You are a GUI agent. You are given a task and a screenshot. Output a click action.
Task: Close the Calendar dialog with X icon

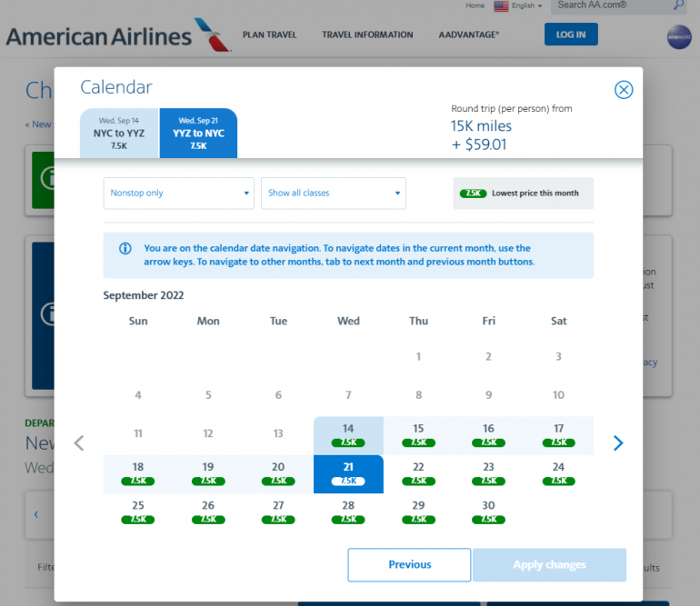pos(624,89)
